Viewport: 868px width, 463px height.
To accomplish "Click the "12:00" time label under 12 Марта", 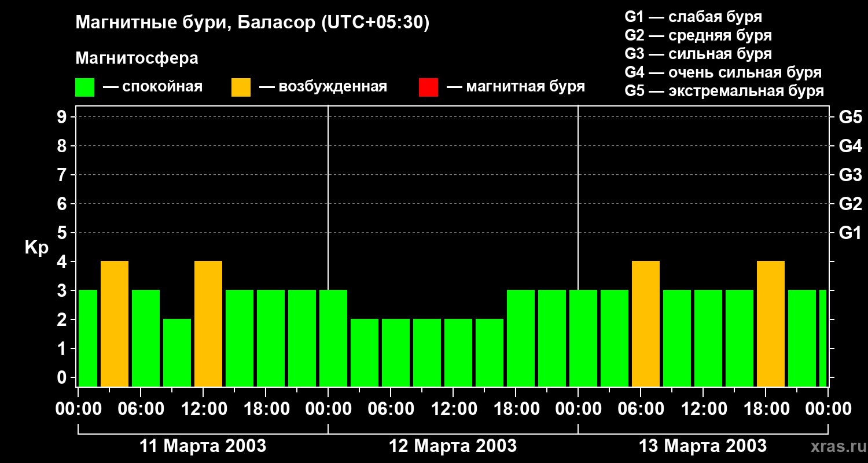I will (x=453, y=409).
